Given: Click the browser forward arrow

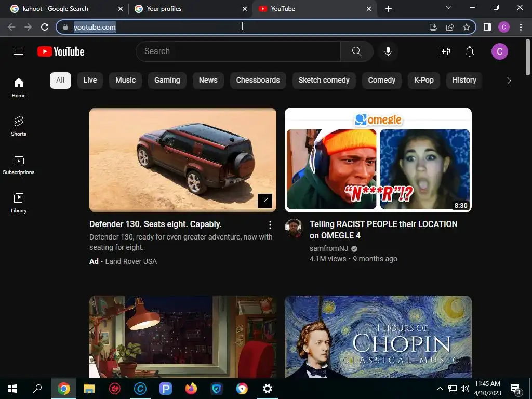Looking at the screenshot, I should point(28,27).
